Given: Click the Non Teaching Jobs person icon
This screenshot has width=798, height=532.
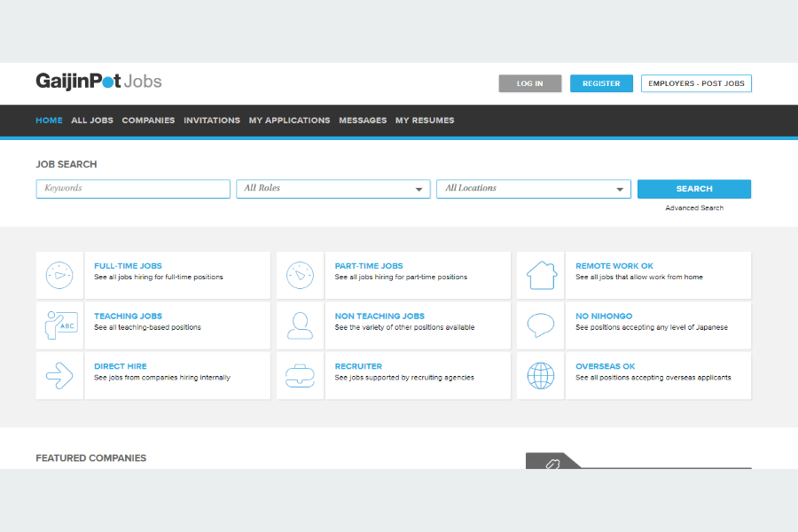Looking at the screenshot, I should pos(300,325).
